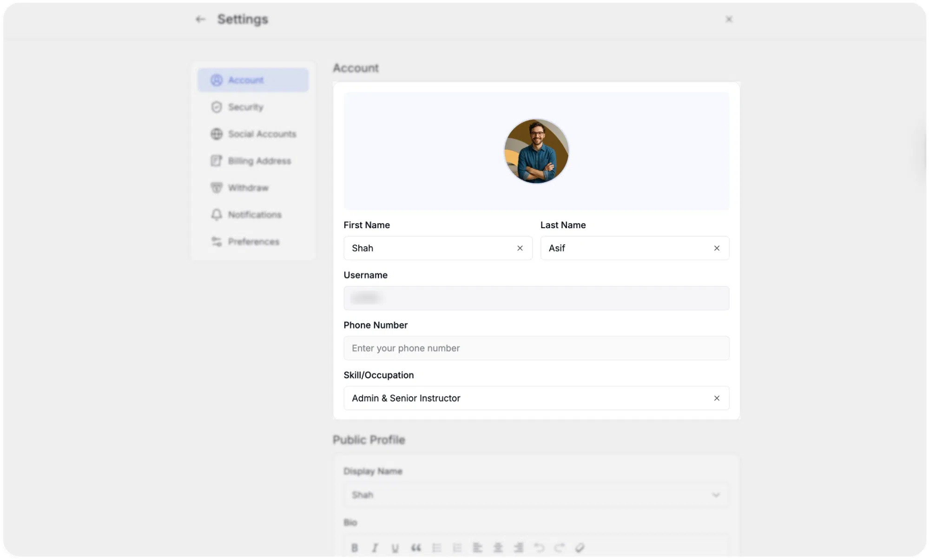Align Bio text center
This screenshot has height=560, width=929.
tap(498, 548)
